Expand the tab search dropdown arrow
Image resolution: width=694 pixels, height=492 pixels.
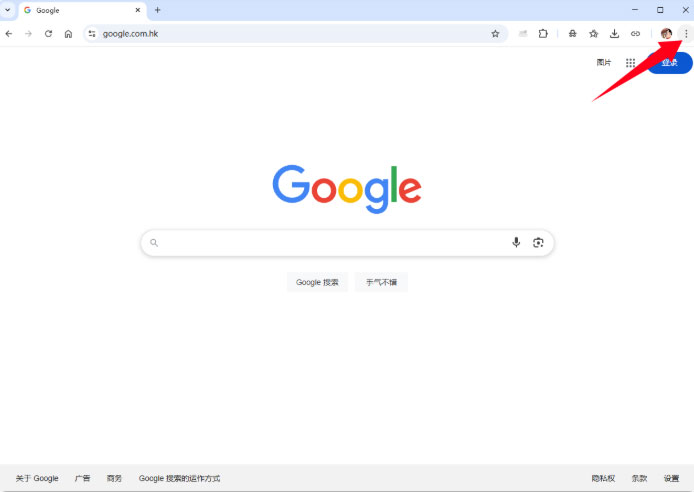[x=8, y=10]
